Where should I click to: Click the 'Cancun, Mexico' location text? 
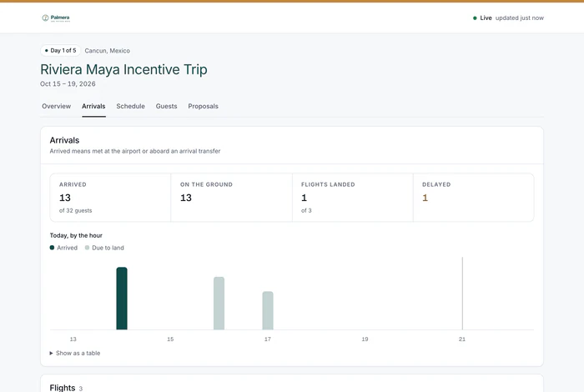(108, 51)
